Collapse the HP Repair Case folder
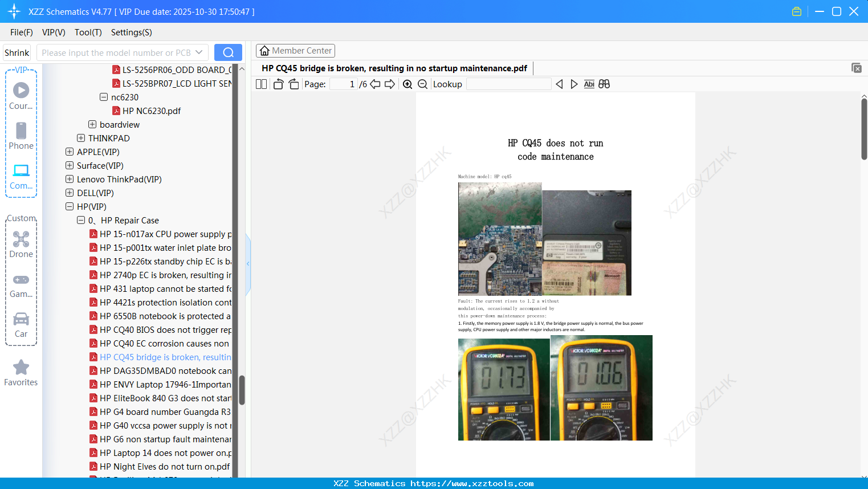The width and height of the screenshot is (868, 489). (x=81, y=220)
